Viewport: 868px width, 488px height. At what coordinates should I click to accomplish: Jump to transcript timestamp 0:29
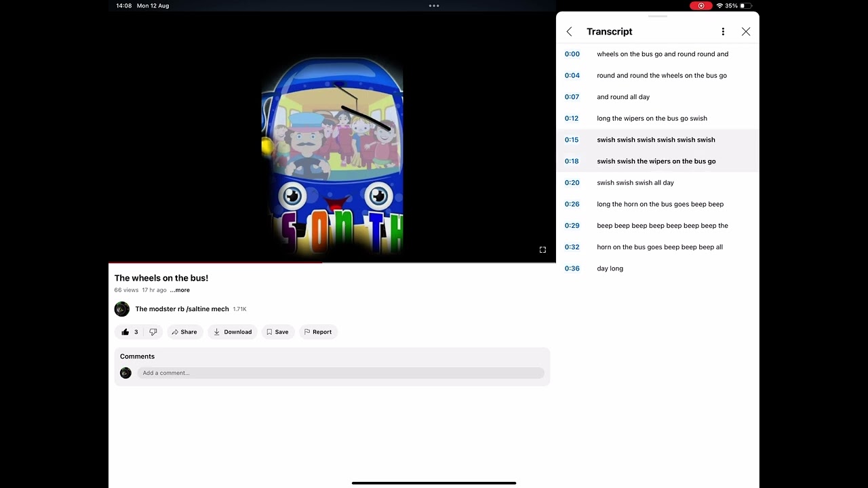click(572, 226)
